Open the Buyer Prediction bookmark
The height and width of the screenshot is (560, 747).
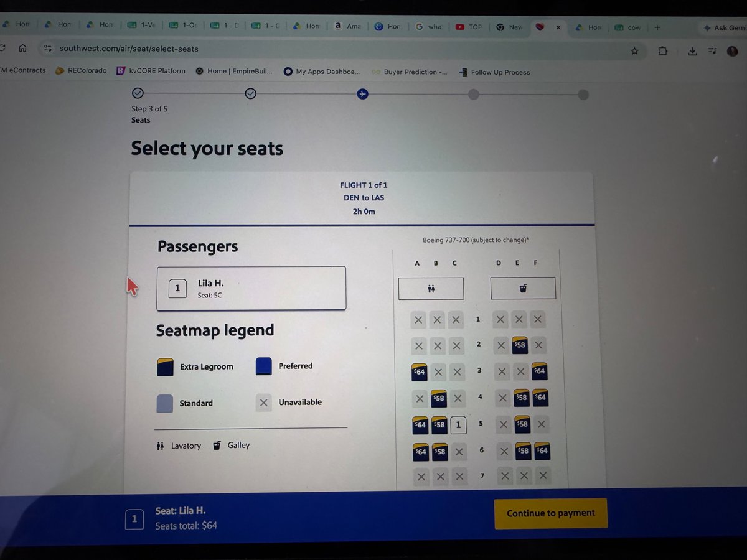pyautogui.click(x=409, y=72)
